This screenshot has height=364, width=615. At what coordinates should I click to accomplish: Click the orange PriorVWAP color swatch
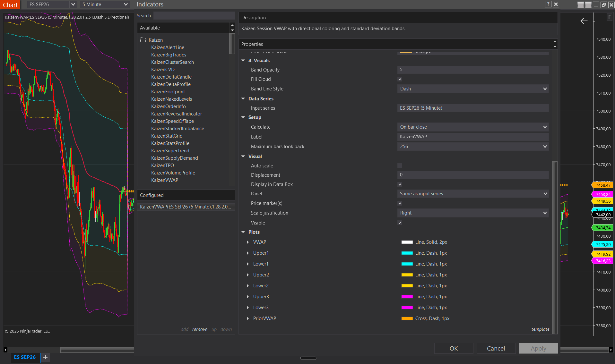[x=407, y=318]
